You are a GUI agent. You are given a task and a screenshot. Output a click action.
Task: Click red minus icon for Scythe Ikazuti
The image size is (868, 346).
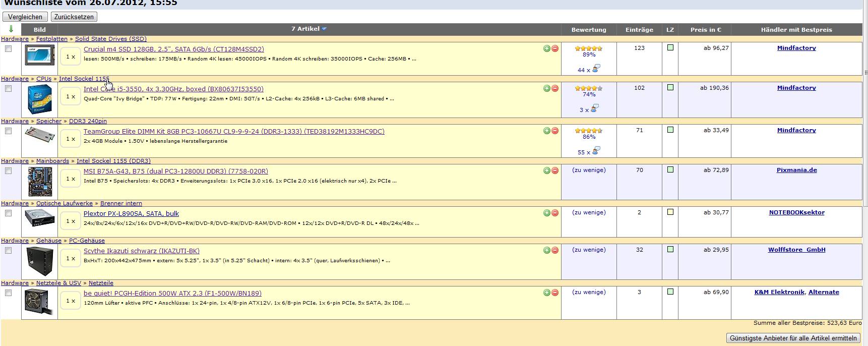pos(555,250)
